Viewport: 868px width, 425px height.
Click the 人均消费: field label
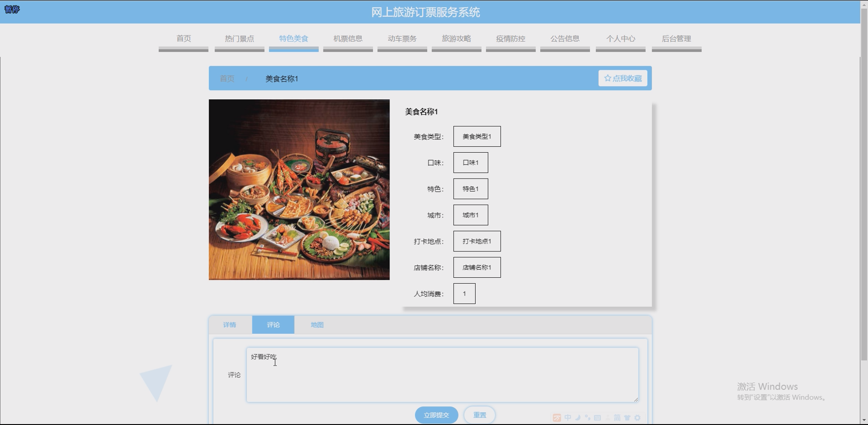(429, 294)
